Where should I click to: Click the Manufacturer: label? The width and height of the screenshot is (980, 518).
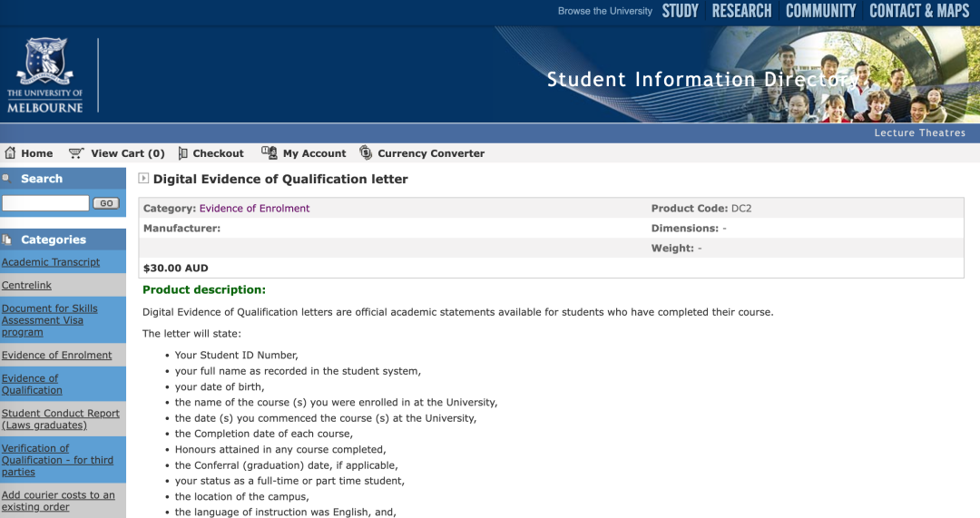point(181,228)
